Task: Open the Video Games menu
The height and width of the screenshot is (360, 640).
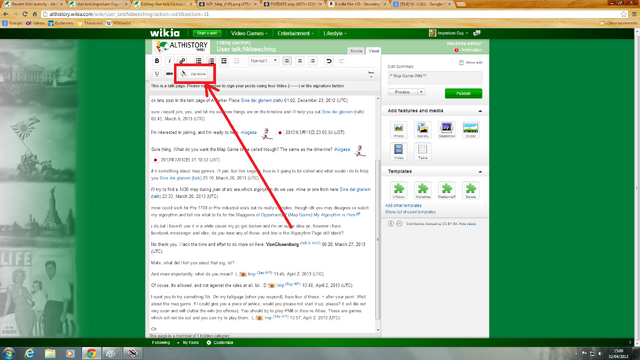Action: click(x=249, y=33)
